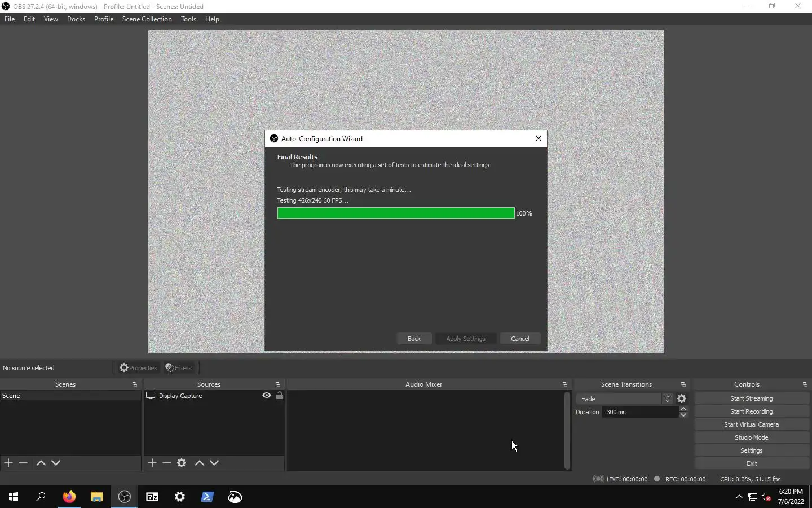Viewport: 812px width, 508px height.
Task: Open File Explorer from the taskbar
Action: (x=97, y=497)
